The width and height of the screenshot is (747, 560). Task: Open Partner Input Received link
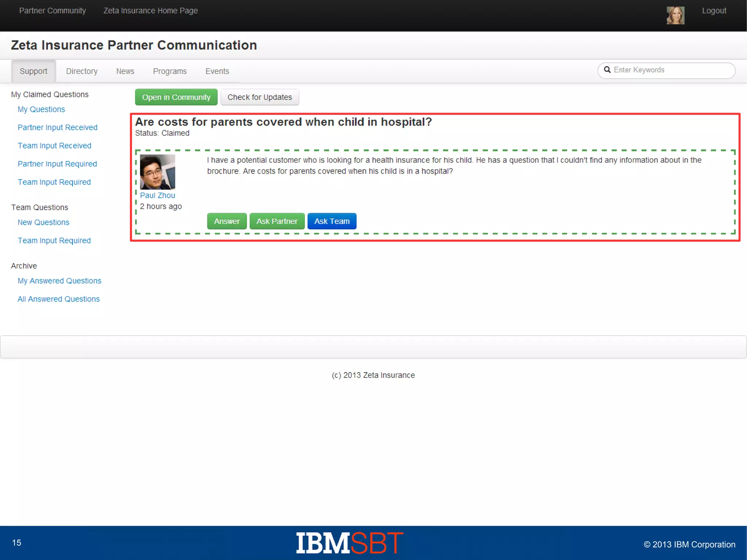coord(58,127)
